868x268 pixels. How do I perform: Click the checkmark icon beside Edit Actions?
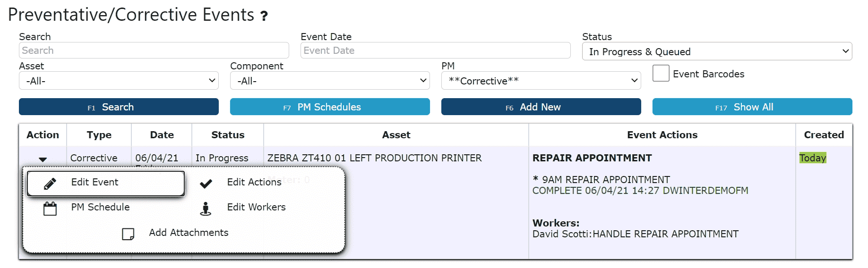(x=206, y=184)
